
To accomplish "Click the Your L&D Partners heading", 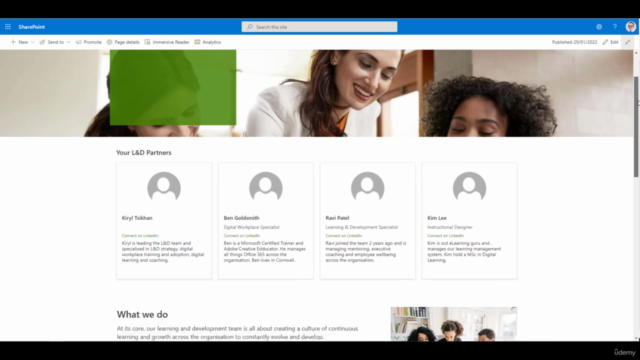I will [144, 153].
